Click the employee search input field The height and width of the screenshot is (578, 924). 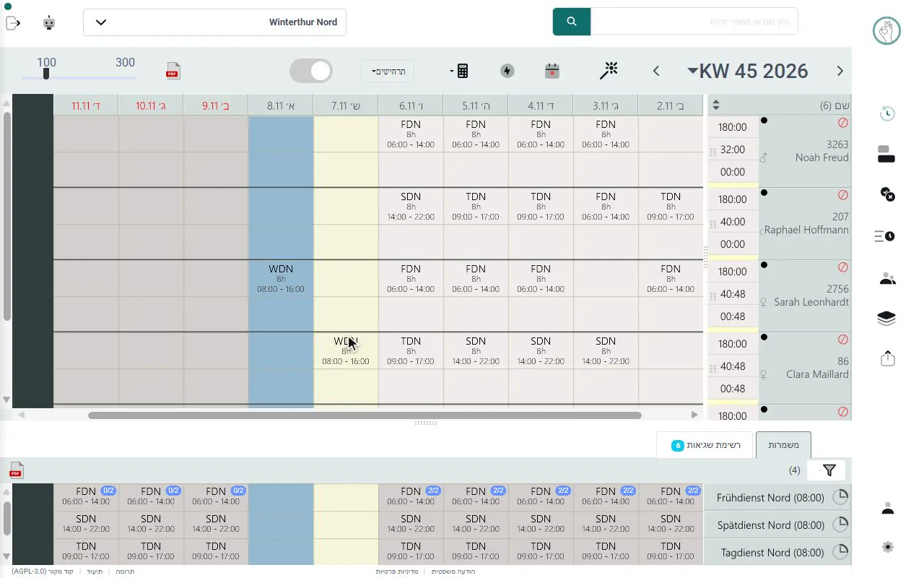tap(694, 22)
